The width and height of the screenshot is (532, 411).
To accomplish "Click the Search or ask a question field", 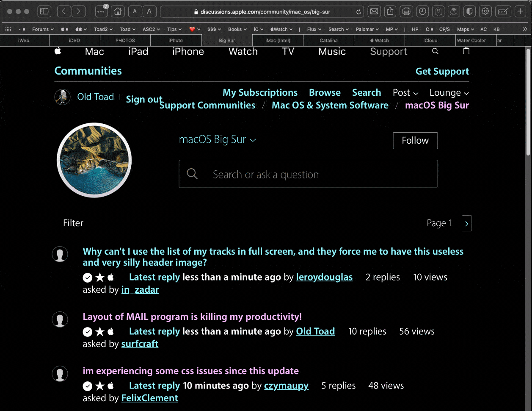I will [x=308, y=174].
